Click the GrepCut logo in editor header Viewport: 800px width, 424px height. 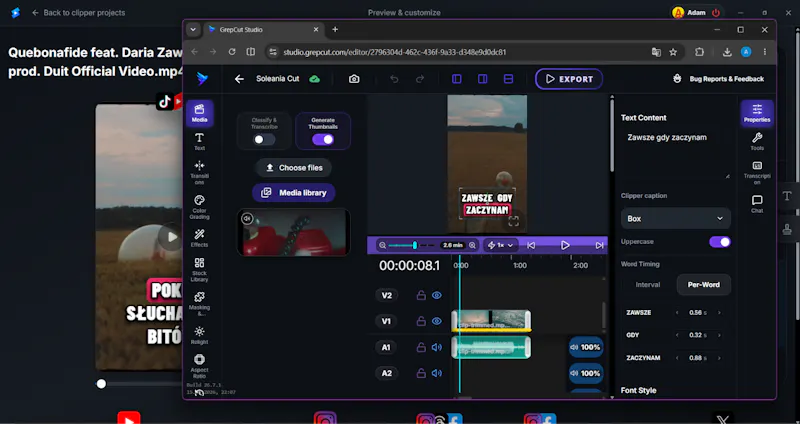coord(203,79)
